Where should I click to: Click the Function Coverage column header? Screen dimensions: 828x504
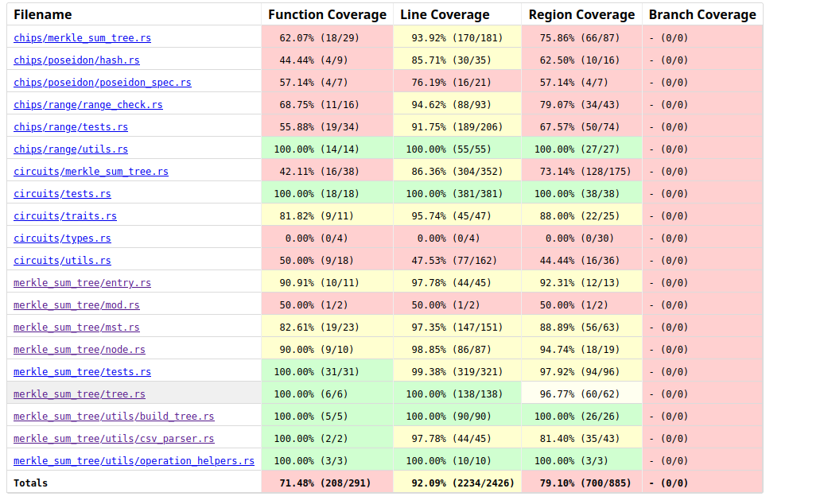(327, 15)
